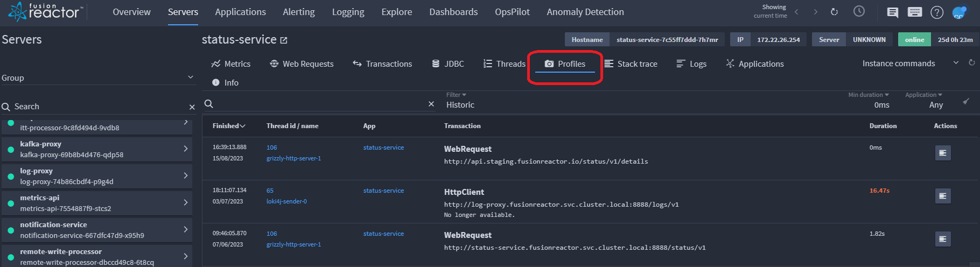Expand the log-proxy chevron
This screenshot has height=267, width=980.
[186, 175]
